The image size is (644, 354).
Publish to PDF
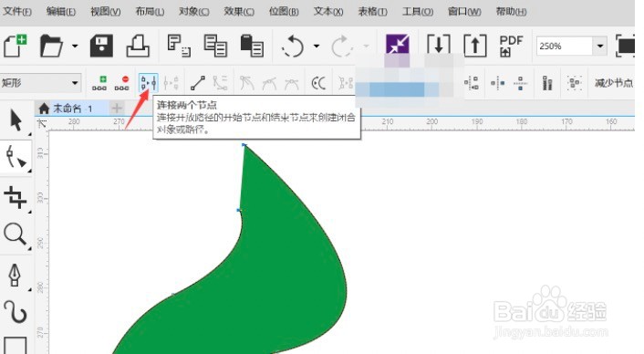(511, 46)
